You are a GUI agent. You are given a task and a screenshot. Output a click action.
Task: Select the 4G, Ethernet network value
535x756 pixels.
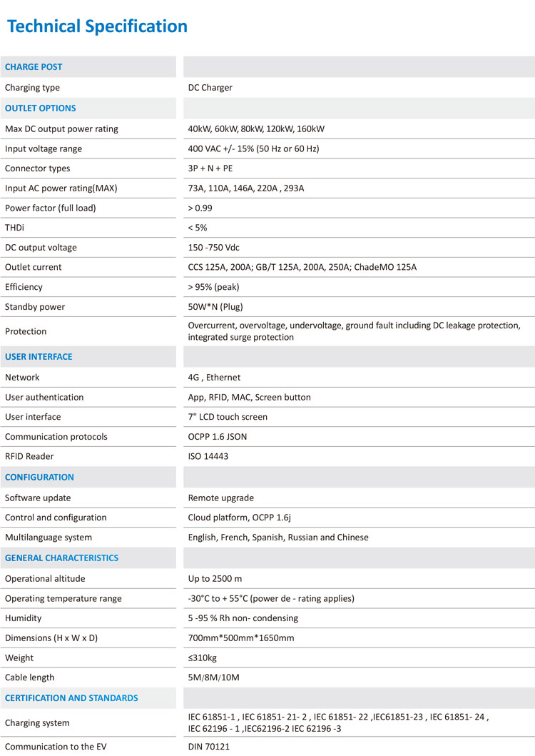point(214,378)
